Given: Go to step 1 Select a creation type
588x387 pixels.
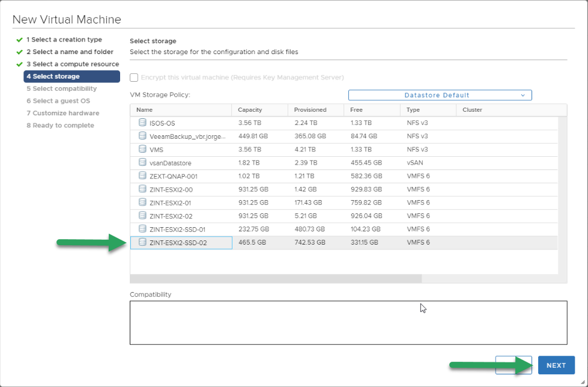Looking at the screenshot, I should (64, 40).
